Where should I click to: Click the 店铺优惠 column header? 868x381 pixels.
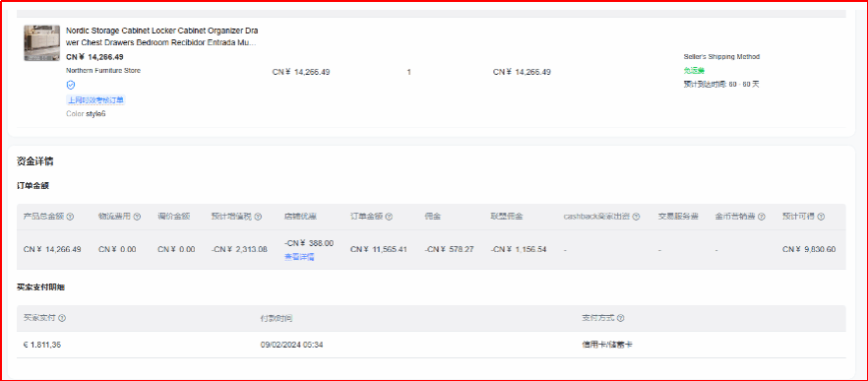click(300, 217)
